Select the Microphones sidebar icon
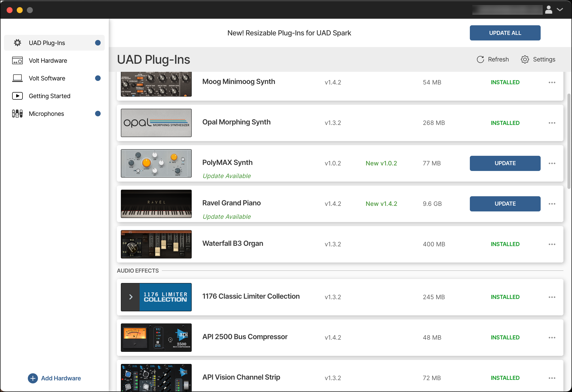The height and width of the screenshot is (392, 572). tap(17, 114)
